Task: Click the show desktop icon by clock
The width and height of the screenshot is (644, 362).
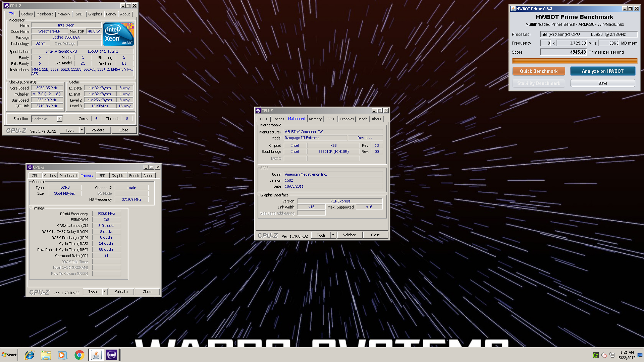Action: (640, 355)
